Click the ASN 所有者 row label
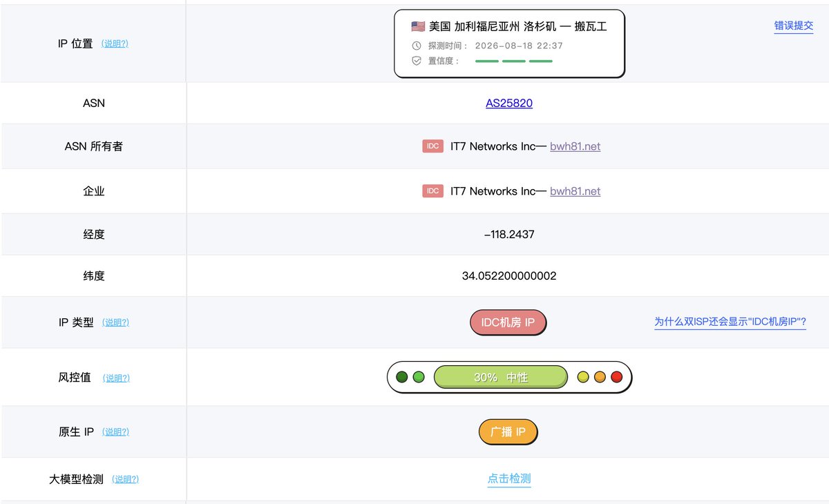829x504 pixels. pos(94,146)
